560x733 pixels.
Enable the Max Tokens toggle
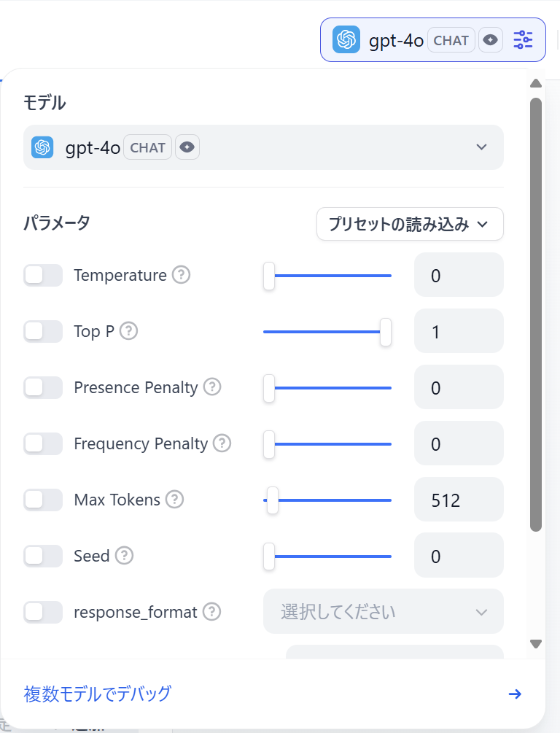43,500
